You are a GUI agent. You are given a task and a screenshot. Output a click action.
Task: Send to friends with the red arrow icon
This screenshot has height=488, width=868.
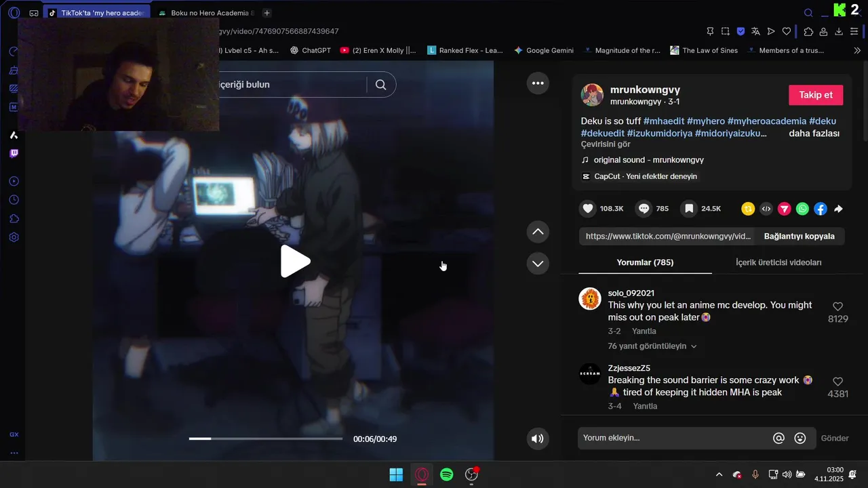[785, 209]
